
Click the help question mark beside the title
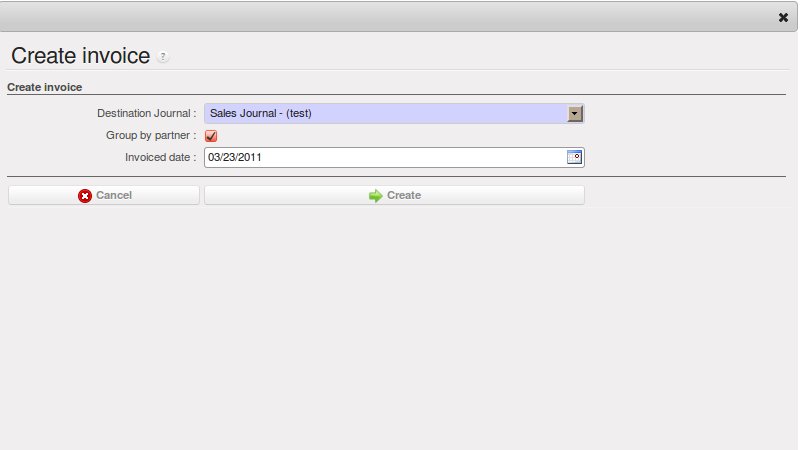click(x=163, y=58)
